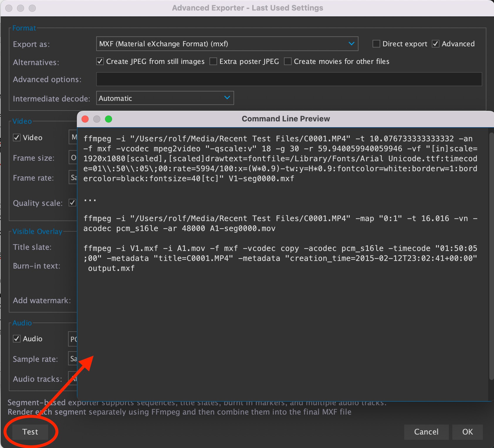
Task: Enable Extra poster JPEG option
Action: click(x=213, y=61)
